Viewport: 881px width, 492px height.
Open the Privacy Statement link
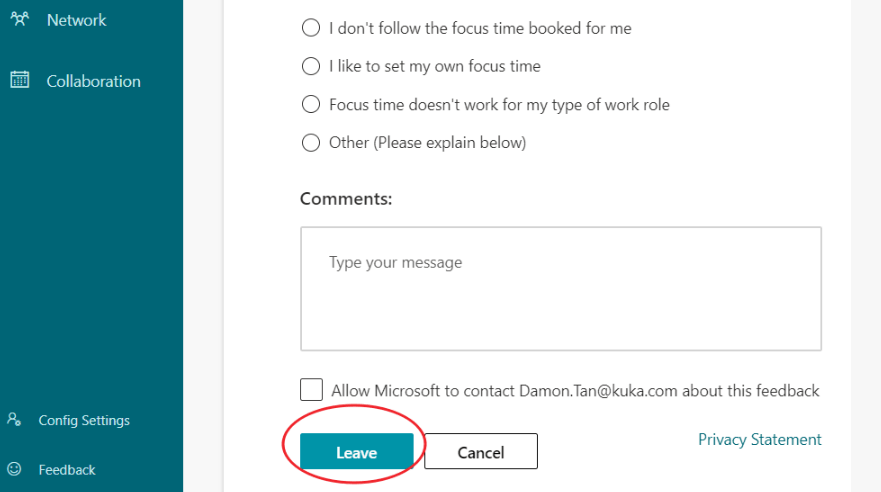pos(760,439)
